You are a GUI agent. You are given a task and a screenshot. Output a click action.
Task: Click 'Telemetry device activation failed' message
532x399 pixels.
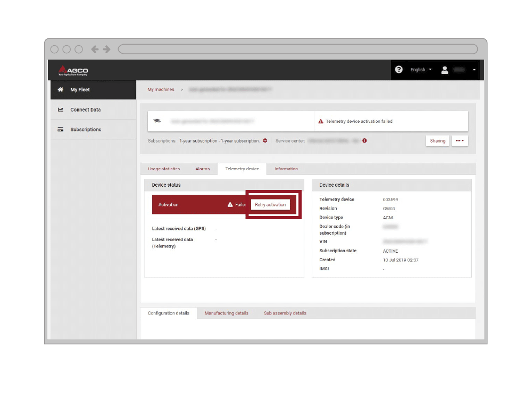click(x=359, y=121)
